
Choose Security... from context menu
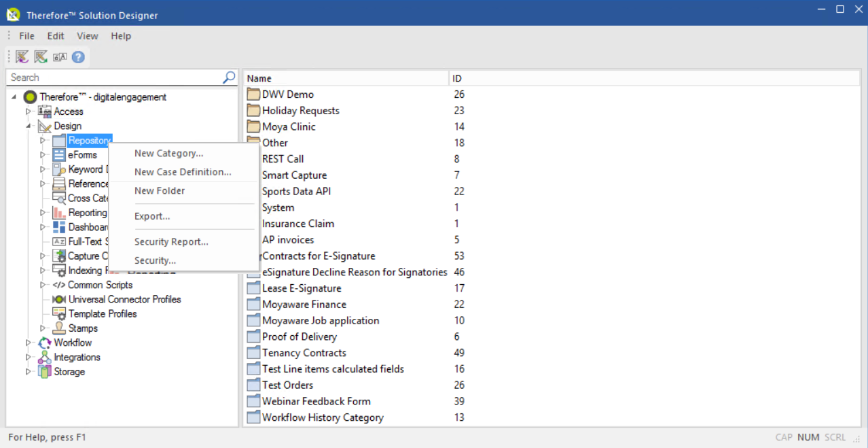(x=155, y=260)
